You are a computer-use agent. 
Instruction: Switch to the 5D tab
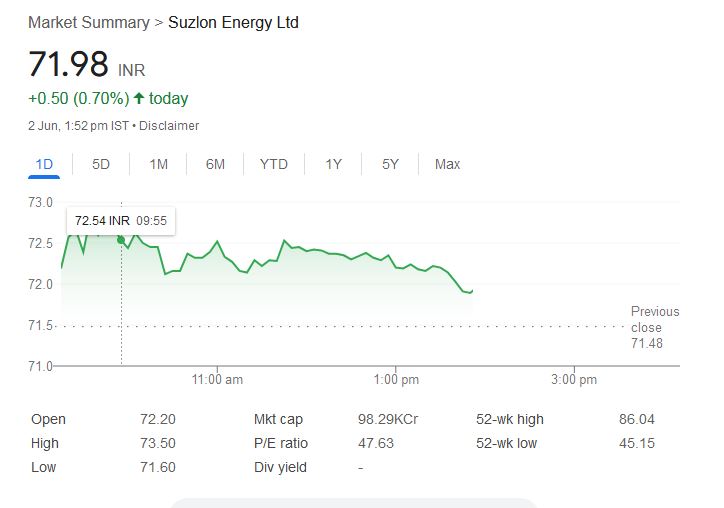tap(101, 164)
